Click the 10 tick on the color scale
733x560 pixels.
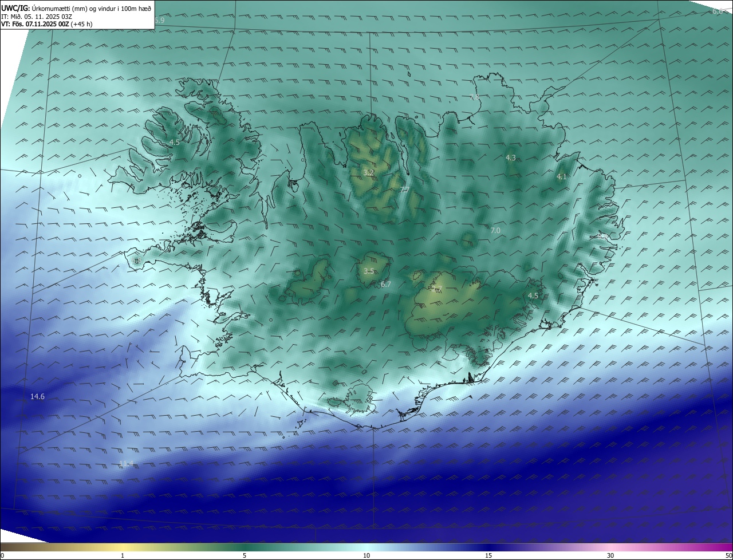tap(366, 555)
